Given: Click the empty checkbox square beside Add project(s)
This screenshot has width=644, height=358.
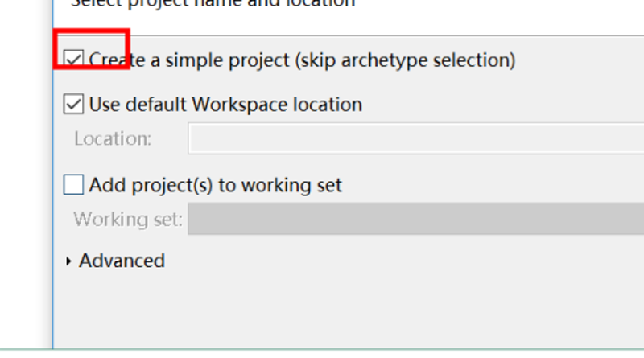Looking at the screenshot, I should (x=73, y=184).
